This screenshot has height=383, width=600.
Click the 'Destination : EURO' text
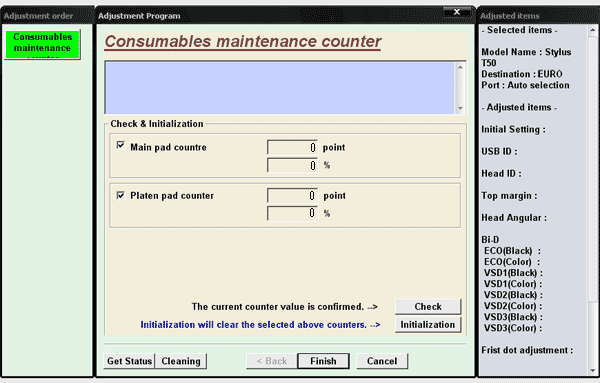click(x=522, y=74)
